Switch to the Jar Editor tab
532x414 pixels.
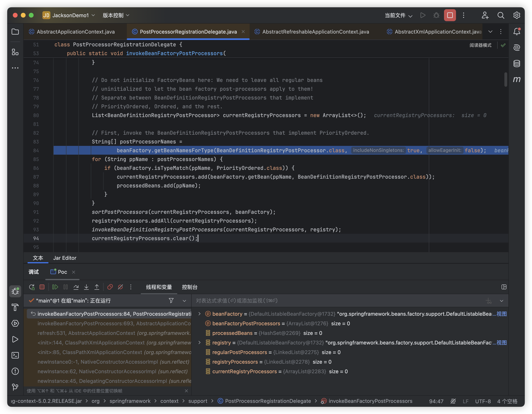click(x=65, y=258)
